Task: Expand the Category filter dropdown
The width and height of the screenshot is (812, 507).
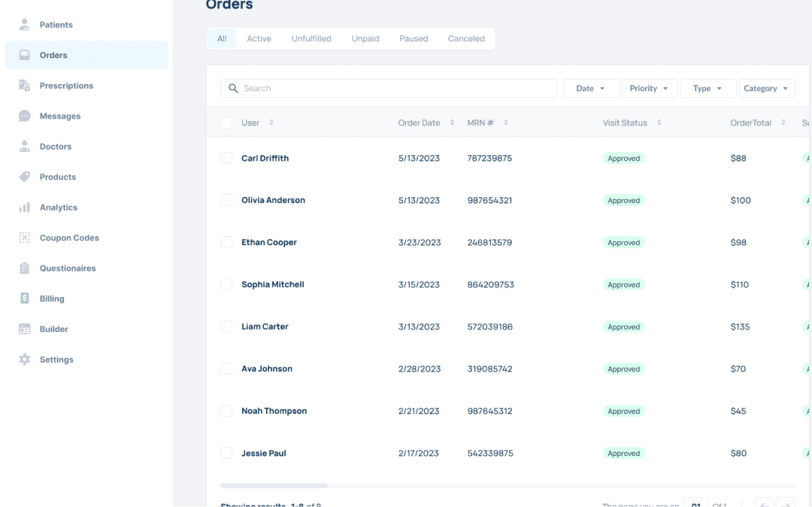Action: (x=766, y=89)
